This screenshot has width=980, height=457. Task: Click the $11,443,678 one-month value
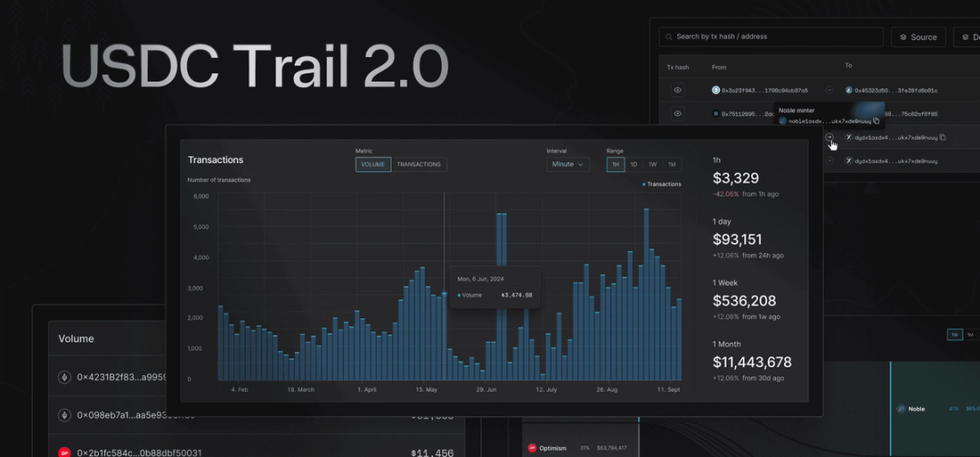(752, 362)
